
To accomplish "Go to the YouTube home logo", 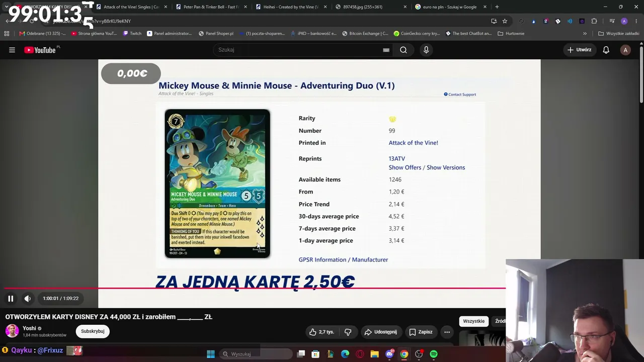I will click(x=40, y=50).
